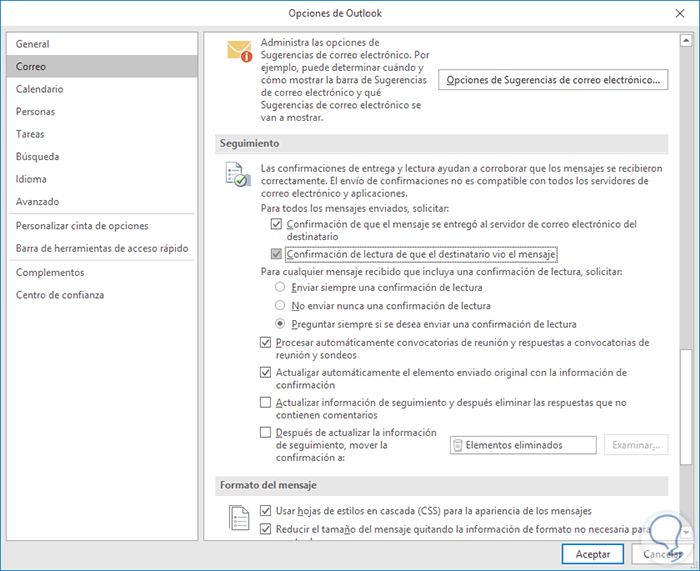Toggle read receipt confirmation checkbox
The width and height of the screenshot is (700, 571).
point(276,254)
